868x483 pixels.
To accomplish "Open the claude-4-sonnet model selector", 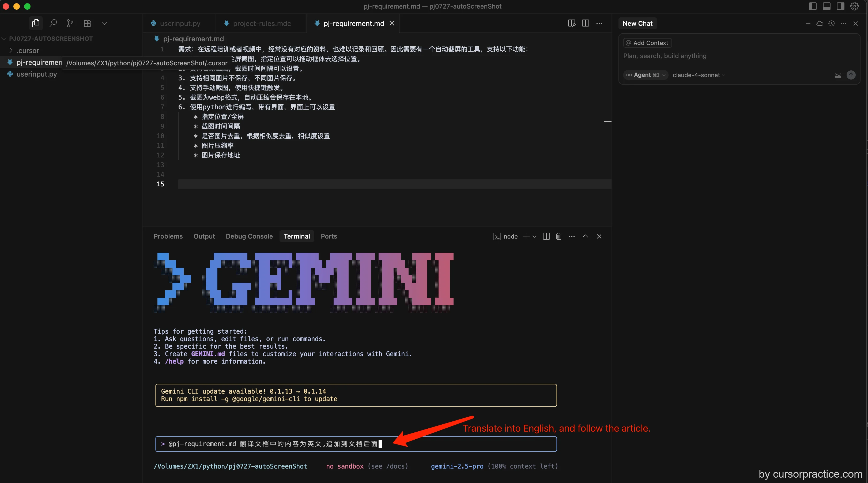I will [699, 75].
